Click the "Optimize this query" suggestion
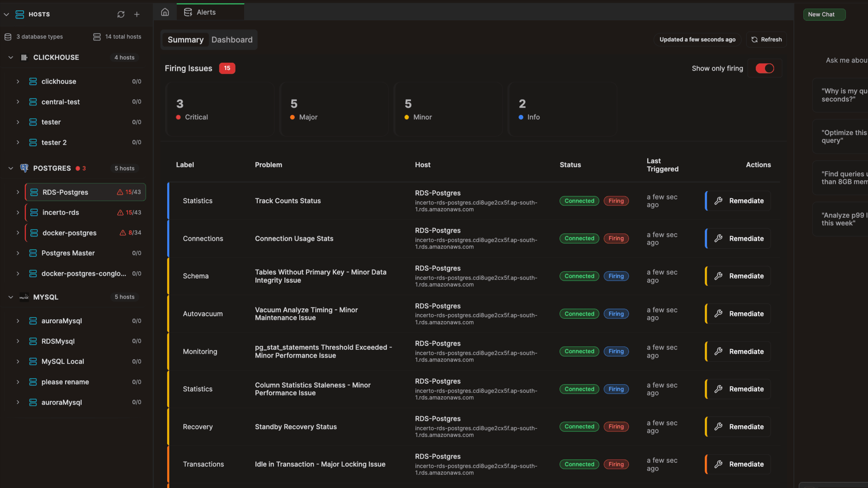This screenshot has width=868, height=488. (840, 136)
